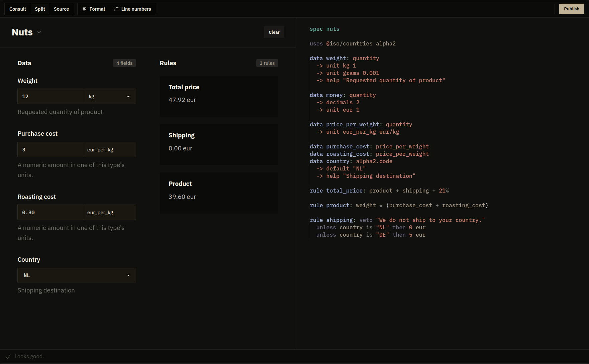
Task: Click the 'data roasting_cost' source line
Action: click(369, 154)
